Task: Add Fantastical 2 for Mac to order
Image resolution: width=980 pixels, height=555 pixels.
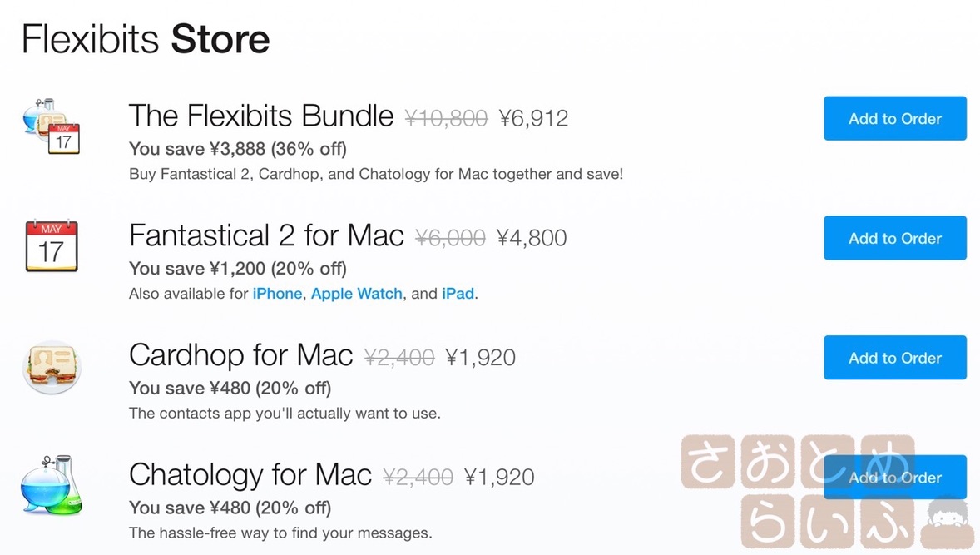Action: [894, 238]
